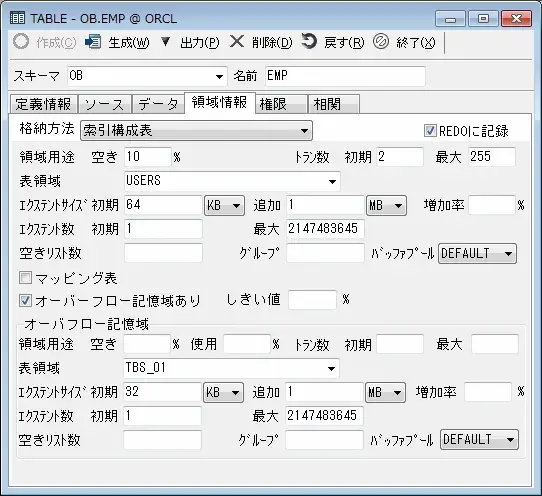Switch to the 権限 tab

[x=281, y=104]
